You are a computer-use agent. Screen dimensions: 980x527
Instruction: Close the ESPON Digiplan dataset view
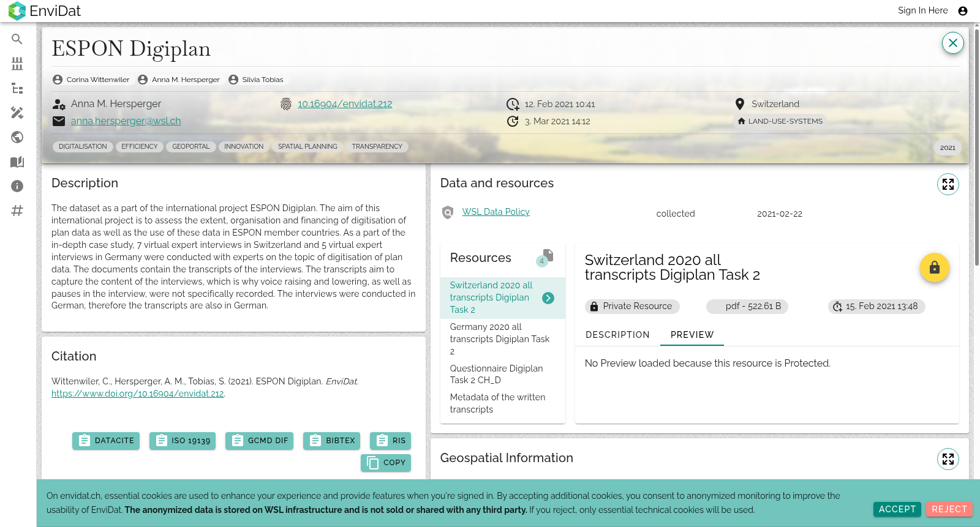coord(953,43)
